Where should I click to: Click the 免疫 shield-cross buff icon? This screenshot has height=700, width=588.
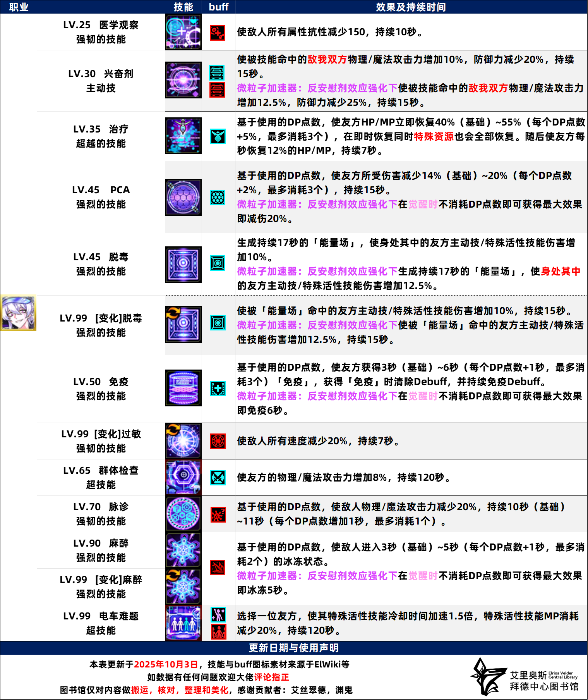click(218, 389)
